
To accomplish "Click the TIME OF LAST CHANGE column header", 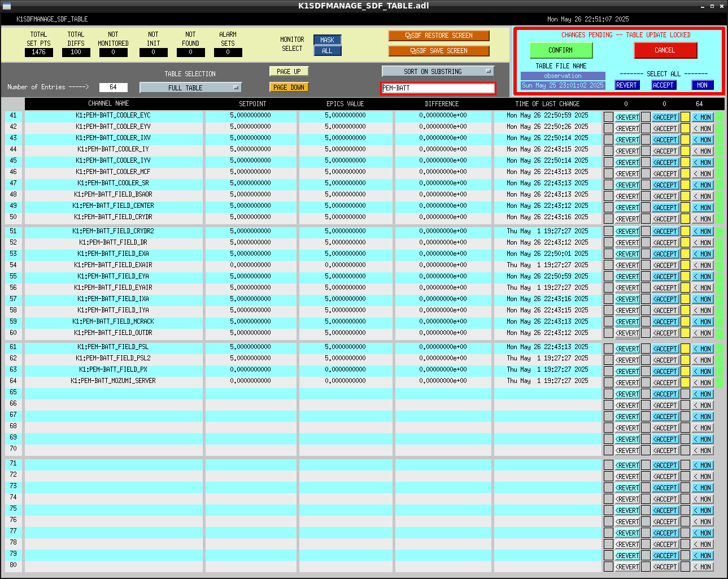I will coord(548,104).
